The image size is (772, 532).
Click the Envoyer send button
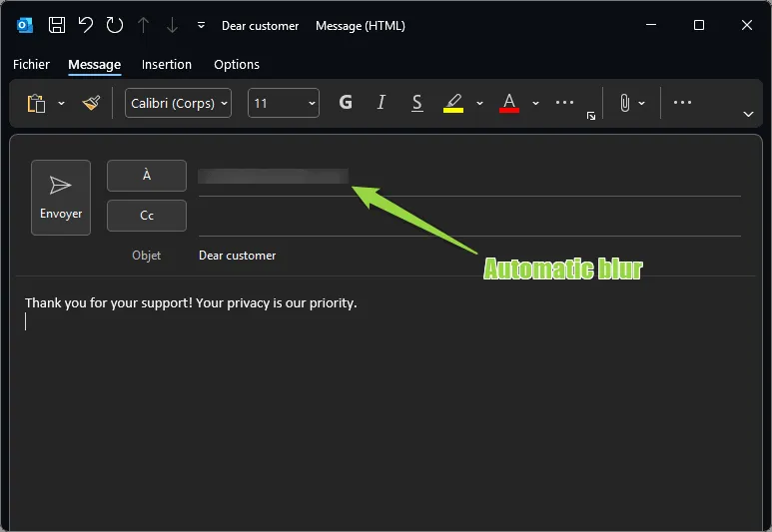coord(61,198)
